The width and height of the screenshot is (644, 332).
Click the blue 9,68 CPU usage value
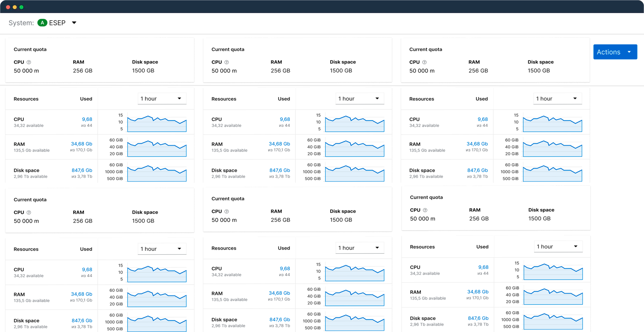[x=87, y=119]
